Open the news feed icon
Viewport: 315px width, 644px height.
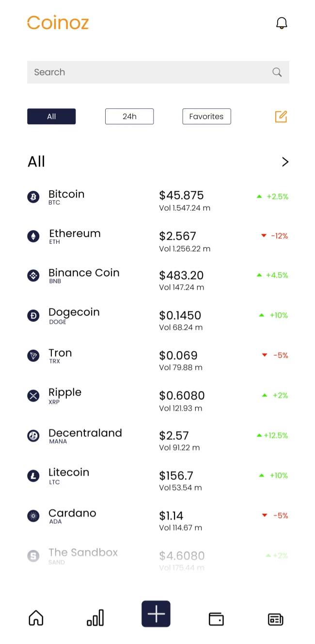[x=275, y=619]
